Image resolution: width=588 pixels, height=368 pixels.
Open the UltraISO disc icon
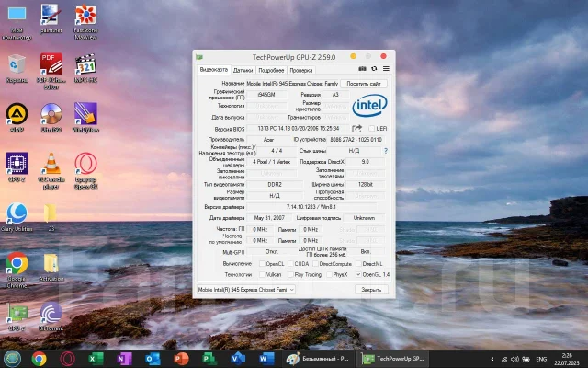[x=51, y=118]
